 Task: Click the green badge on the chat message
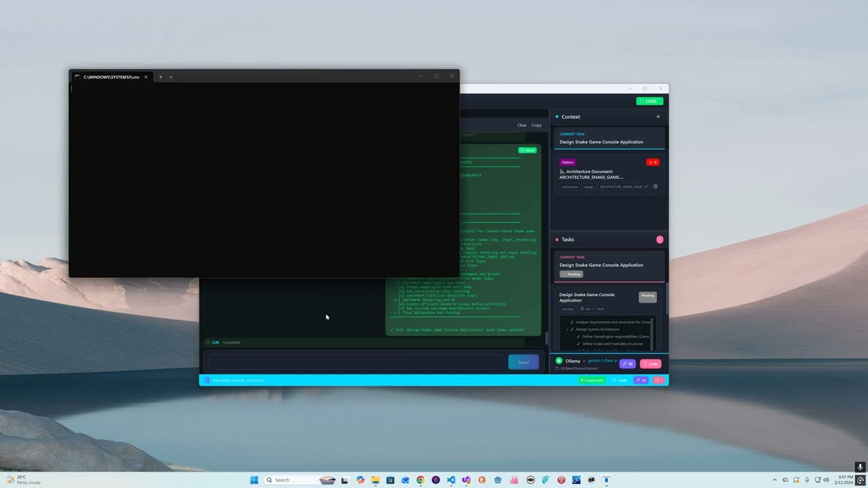(527, 150)
